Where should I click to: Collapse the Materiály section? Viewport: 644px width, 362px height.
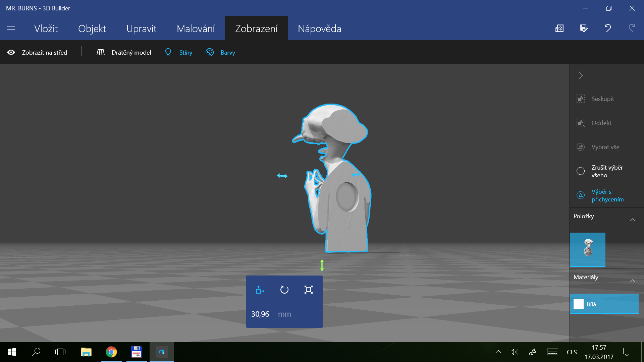633,281
